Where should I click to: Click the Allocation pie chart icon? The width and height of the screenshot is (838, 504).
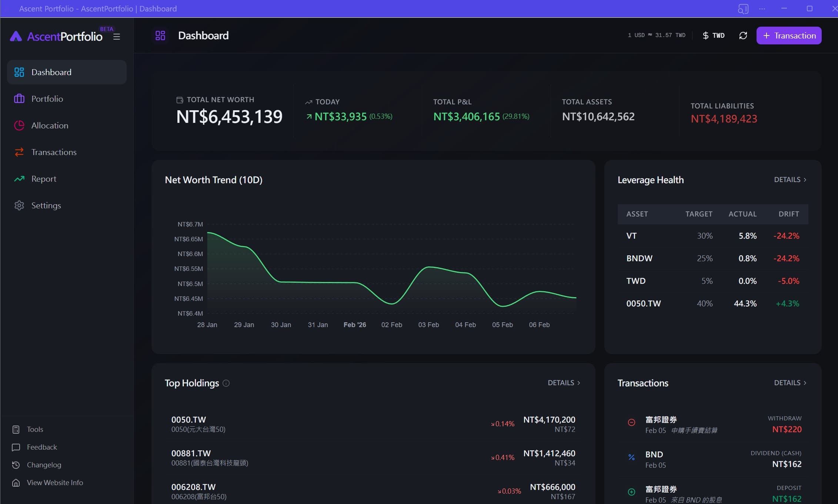coord(19,125)
